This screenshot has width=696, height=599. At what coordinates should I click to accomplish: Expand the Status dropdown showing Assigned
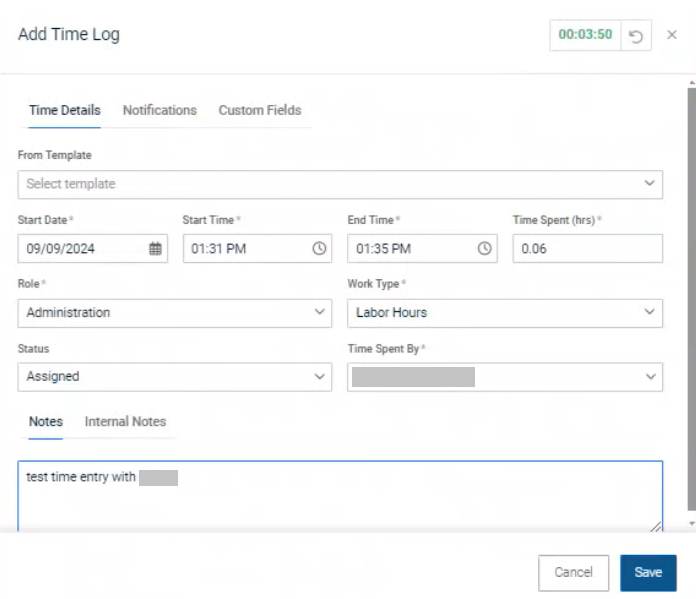point(175,377)
